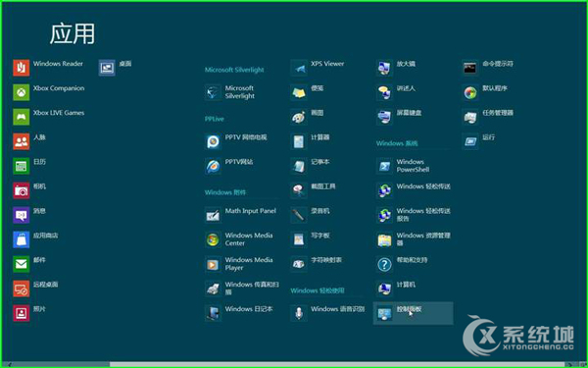Screen dimensions: 588x368
Task: Launch Math Input Panel
Action: [x=241, y=215]
